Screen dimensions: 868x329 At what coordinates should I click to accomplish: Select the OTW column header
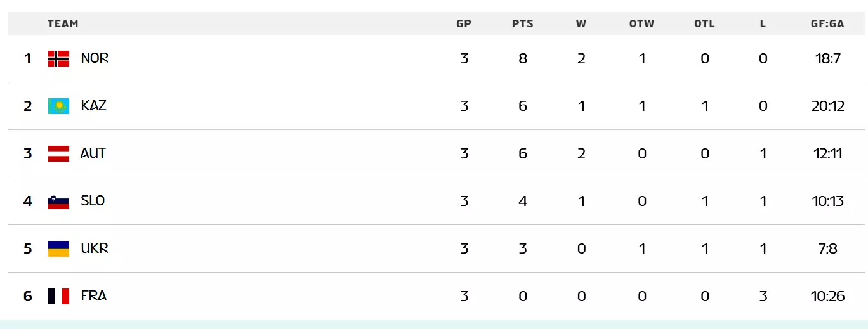[641, 24]
